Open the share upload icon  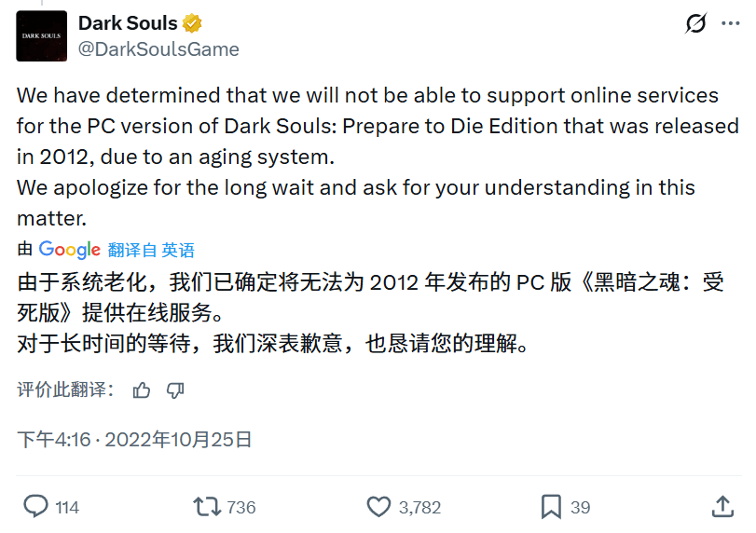click(x=722, y=507)
